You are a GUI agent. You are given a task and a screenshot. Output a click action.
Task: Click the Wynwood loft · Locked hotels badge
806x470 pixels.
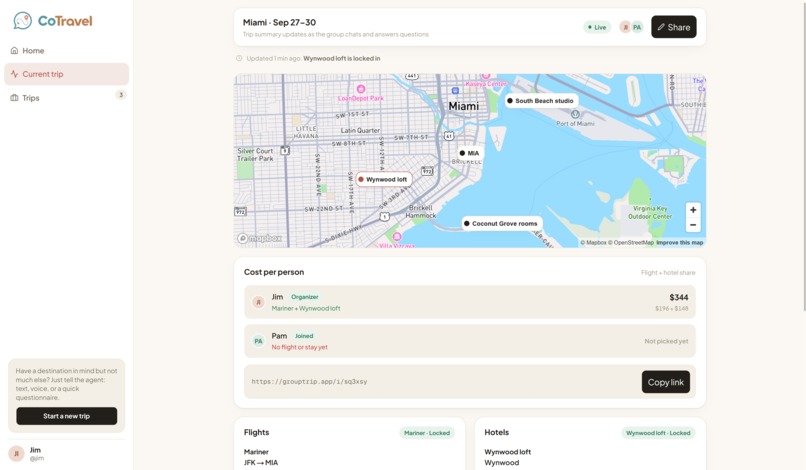(x=658, y=433)
